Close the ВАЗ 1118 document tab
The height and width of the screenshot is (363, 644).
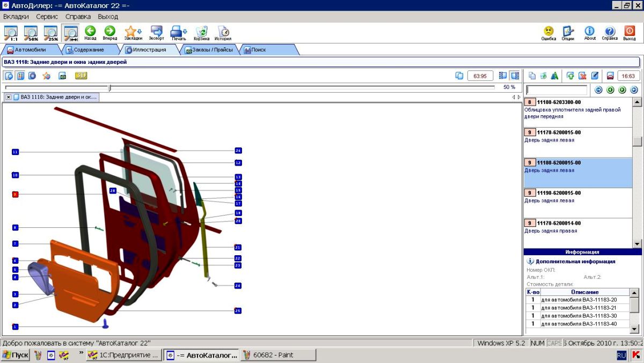pos(8,97)
